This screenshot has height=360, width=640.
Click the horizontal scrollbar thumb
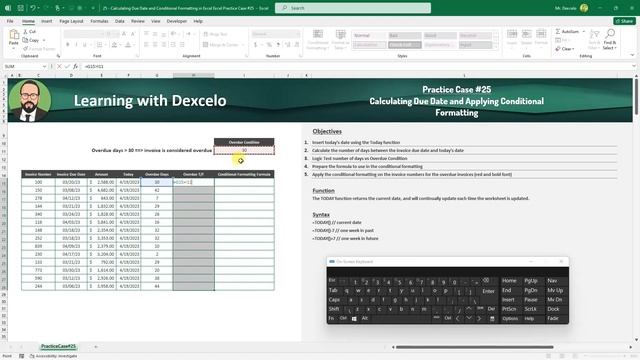[x=474, y=347]
